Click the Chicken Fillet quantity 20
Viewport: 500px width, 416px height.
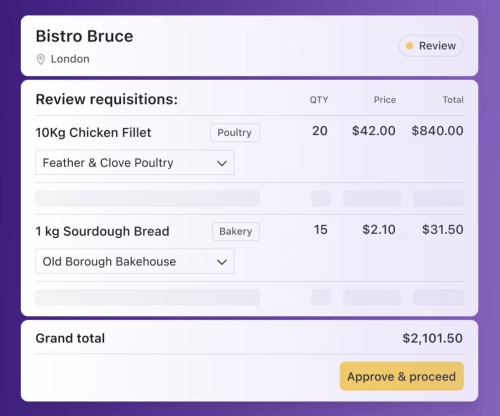click(320, 131)
